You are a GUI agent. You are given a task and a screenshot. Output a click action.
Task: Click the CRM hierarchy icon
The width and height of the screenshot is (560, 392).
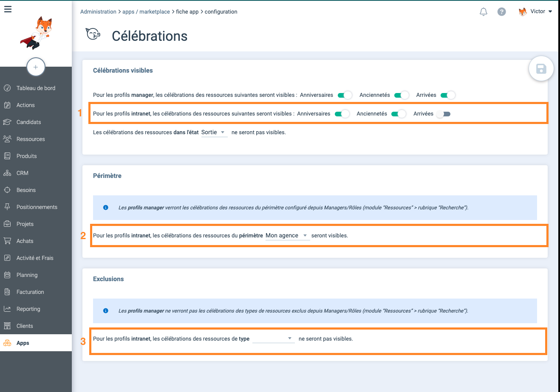point(7,173)
